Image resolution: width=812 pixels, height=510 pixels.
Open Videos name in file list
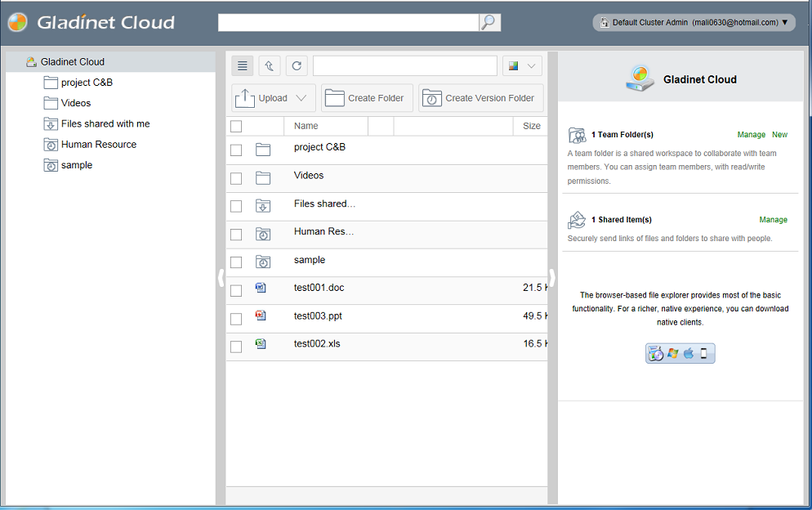tap(309, 176)
